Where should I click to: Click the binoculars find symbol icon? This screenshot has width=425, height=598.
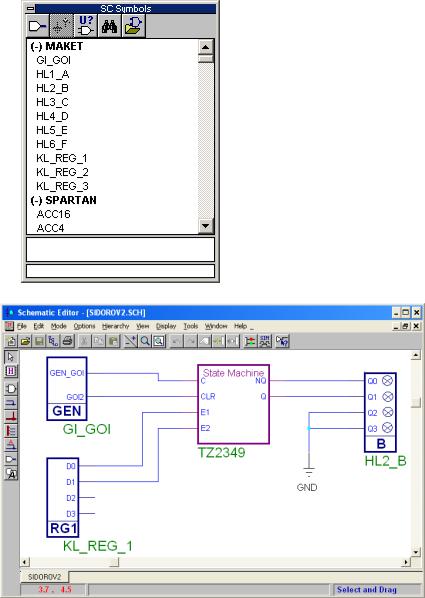(x=109, y=27)
